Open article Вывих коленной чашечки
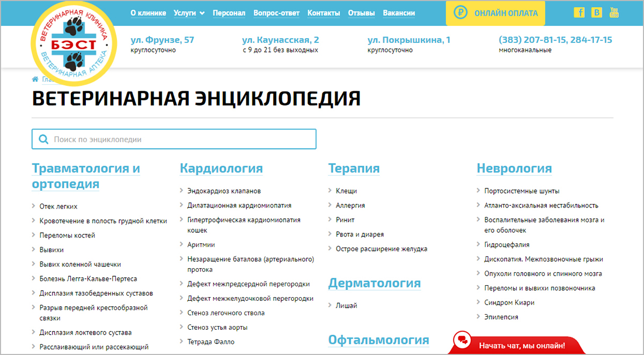Screen dimensions: 644x355 pos(80,264)
